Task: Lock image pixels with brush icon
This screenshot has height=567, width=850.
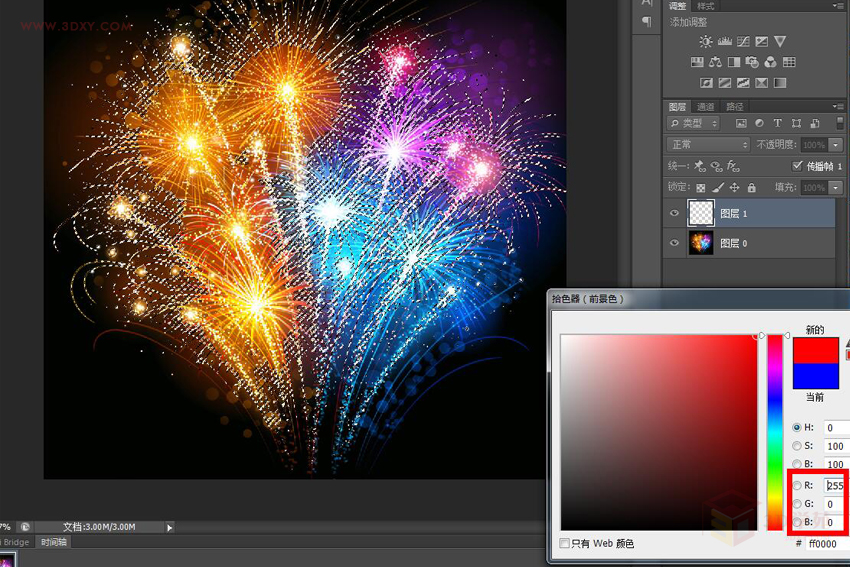Action: point(718,188)
